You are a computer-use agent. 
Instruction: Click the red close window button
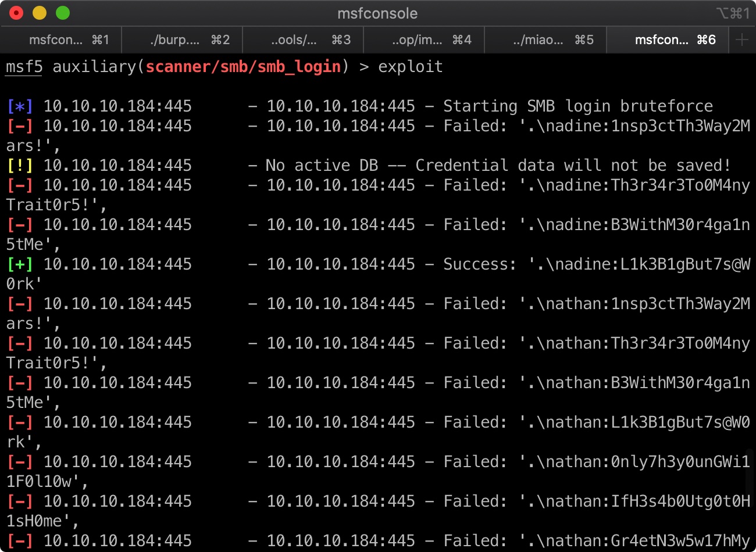coord(16,13)
